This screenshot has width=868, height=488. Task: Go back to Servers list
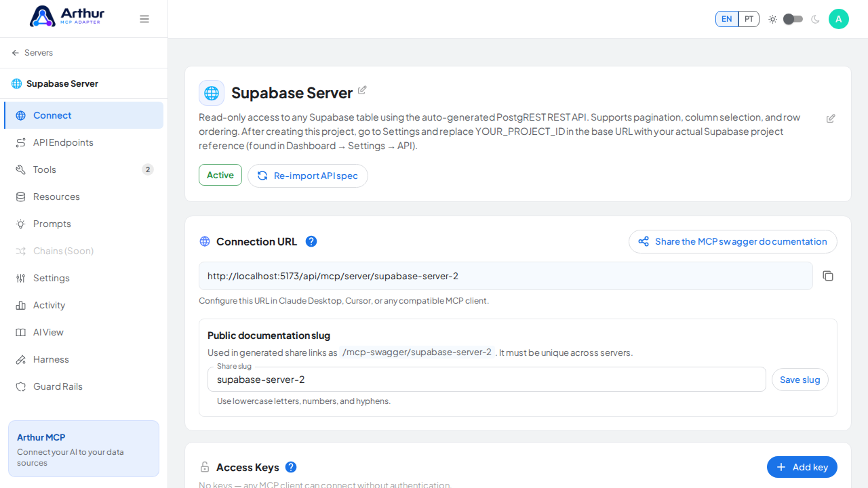tap(32, 53)
